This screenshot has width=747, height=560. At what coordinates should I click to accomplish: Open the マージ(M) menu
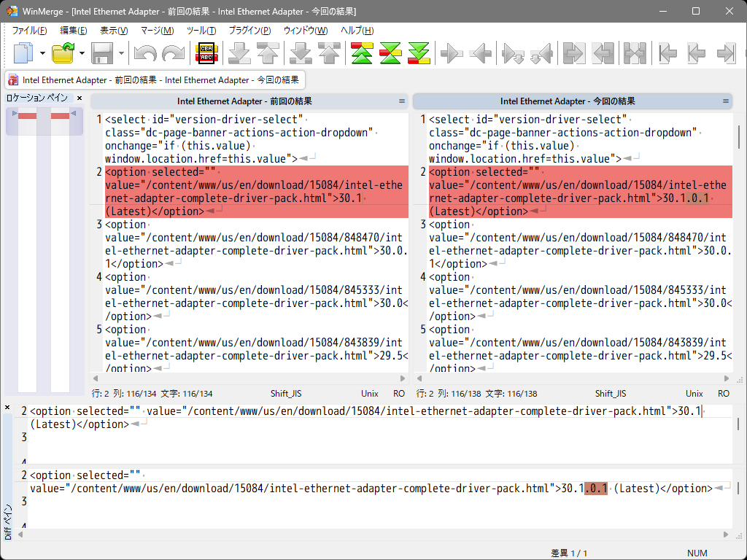pyautogui.click(x=158, y=31)
